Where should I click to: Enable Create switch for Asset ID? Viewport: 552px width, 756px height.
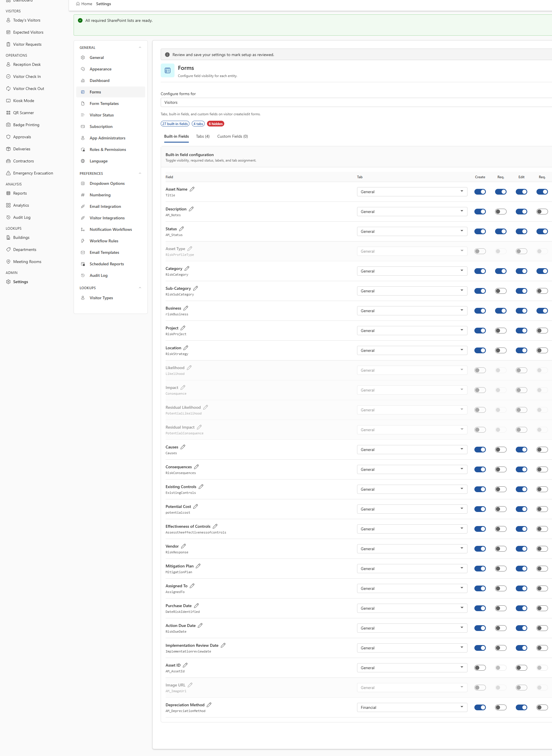pyautogui.click(x=480, y=668)
